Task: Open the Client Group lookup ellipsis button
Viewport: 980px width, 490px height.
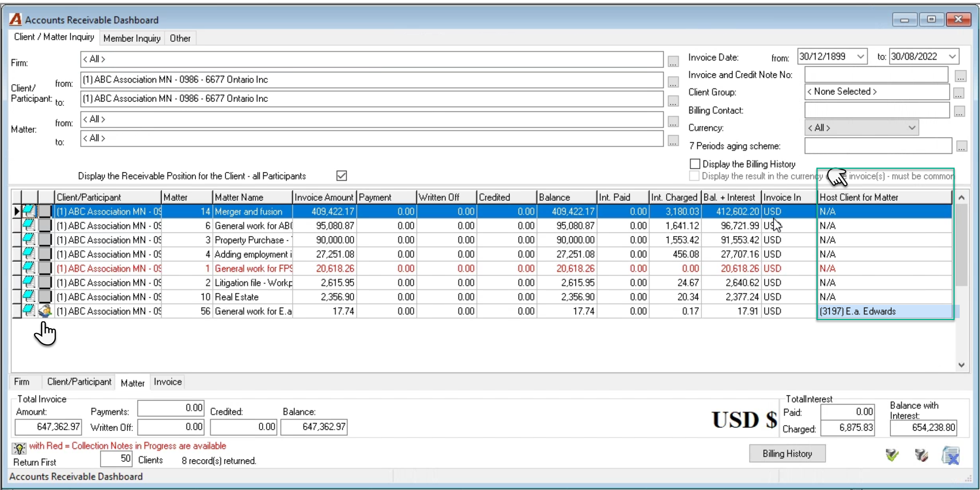Action: point(959,93)
